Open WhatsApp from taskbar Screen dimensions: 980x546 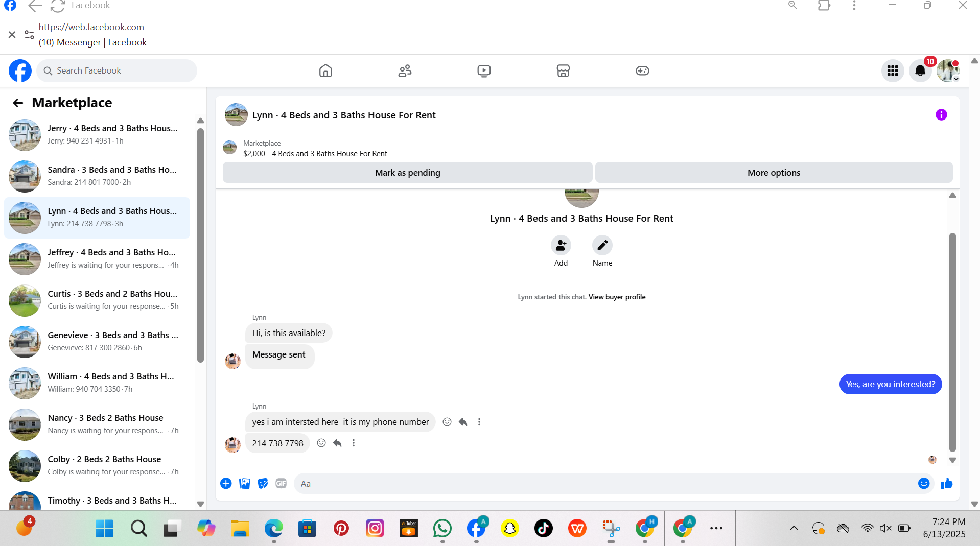[x=442, y=528]
